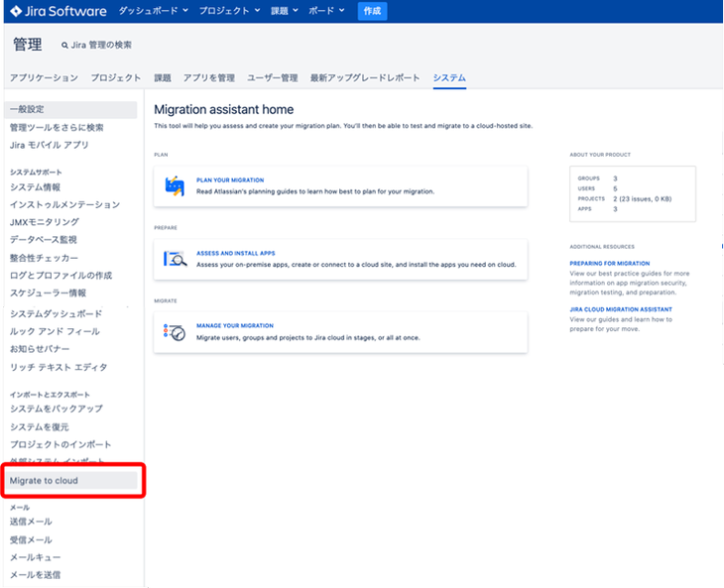Switch to the アプリケーション tab

pos(44,78)
